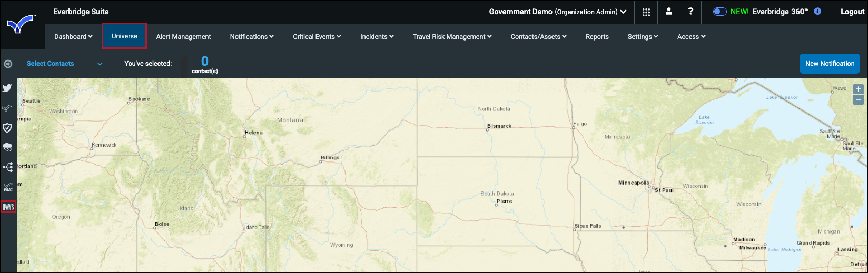868x273 pixels.
Task: Click the Bismarck city label on map
Action: [x=499, y=126]
